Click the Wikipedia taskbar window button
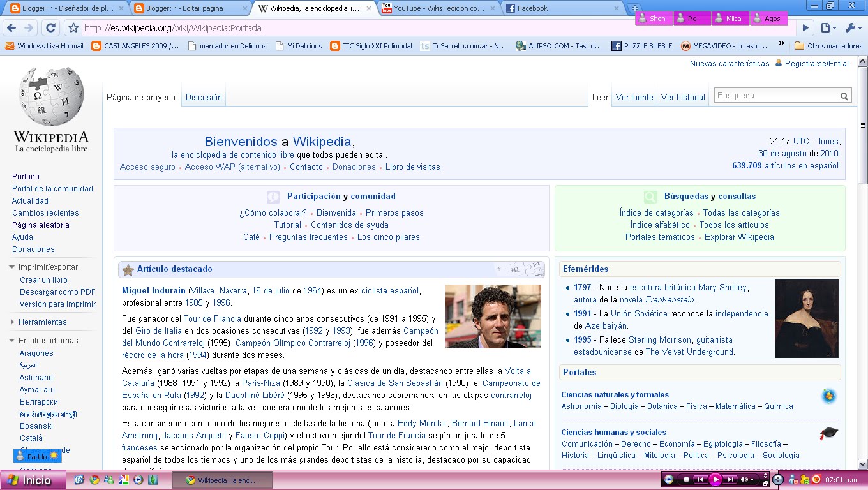The width and height of the screenshot is (868, 490). point(223,480)
